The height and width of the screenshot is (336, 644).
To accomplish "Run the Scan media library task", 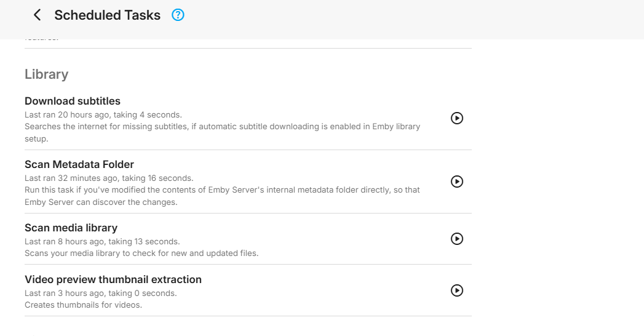I will 457,239.
